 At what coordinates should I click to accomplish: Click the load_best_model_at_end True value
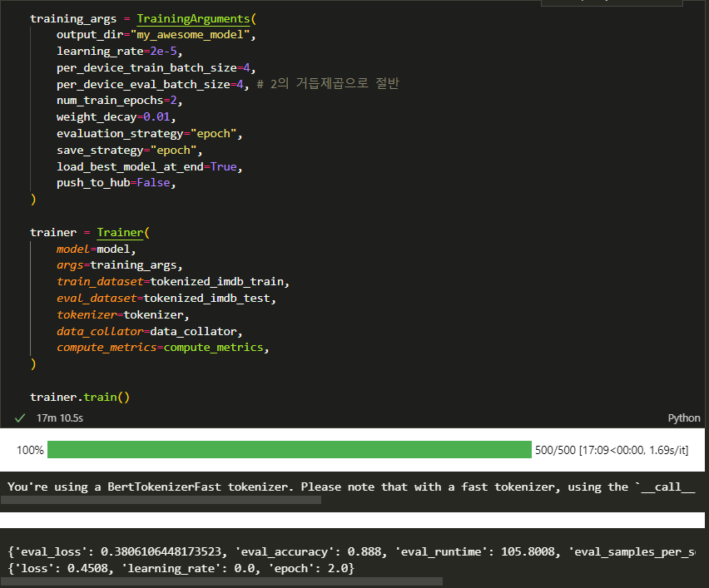224,166
